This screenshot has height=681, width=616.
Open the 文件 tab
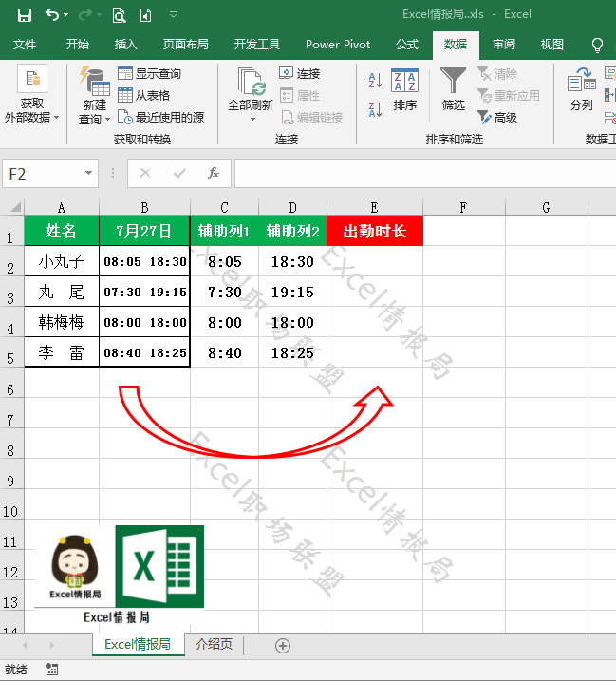(x=25, y=45)
